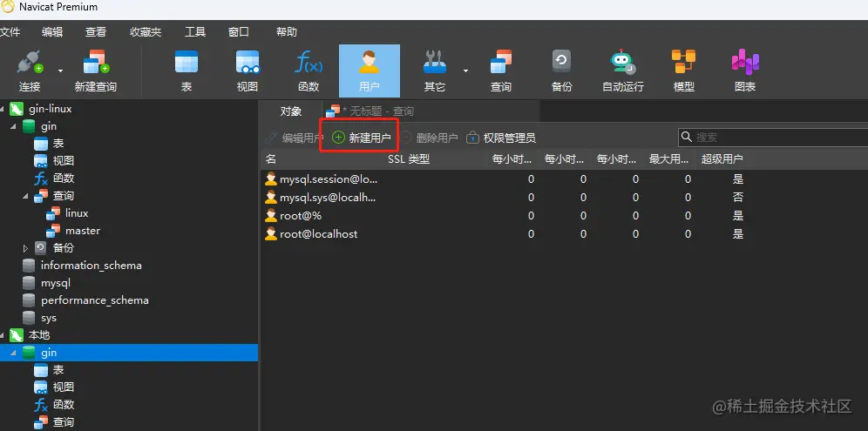Image resolution: width=868 pixels, height=431 pixels.
Task: Collapse the gin-linux connection node
Action: coord(3,109)
